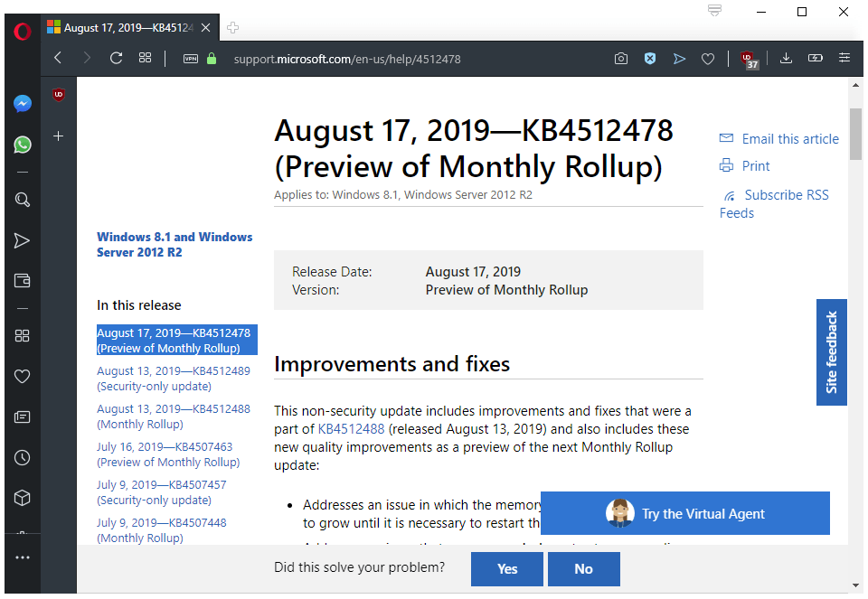
Task: Answer No to Did this solve your problem
Action: click(x=583, y=568)
